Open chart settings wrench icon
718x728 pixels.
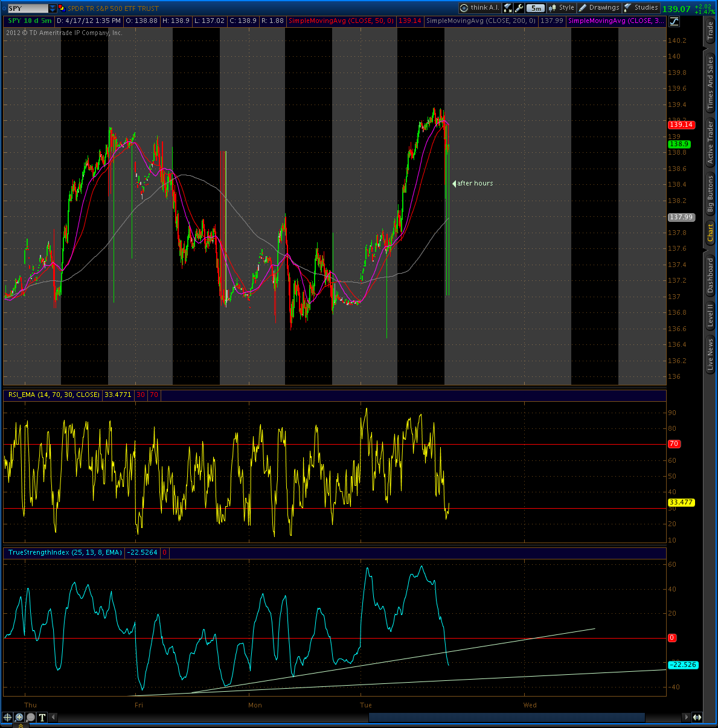(519, 8)
